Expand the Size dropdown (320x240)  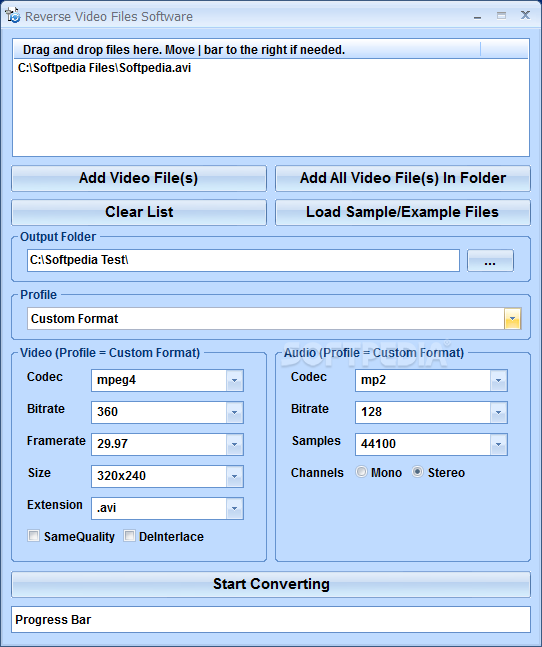click(234, 476)
